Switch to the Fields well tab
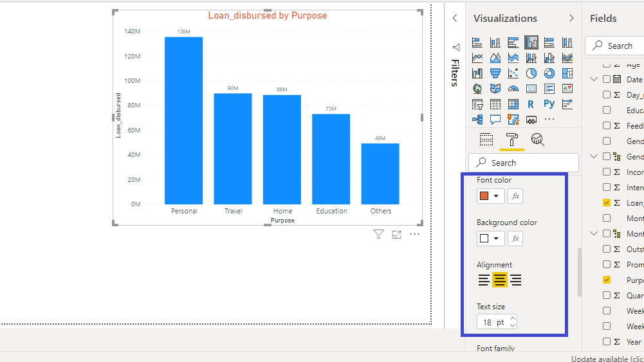The height and width of the screenshot is (362, 644). [486, 140]
